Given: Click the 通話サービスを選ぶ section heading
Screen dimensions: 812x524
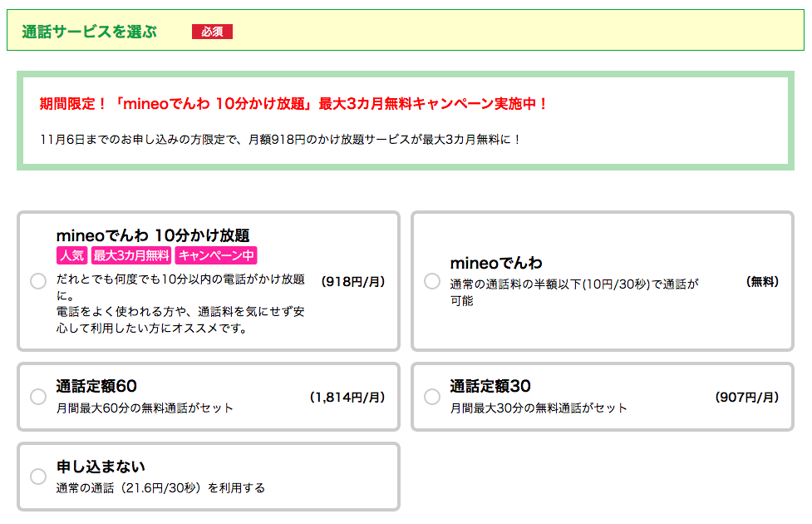Looking at the screenshot, I should [89, 32].
